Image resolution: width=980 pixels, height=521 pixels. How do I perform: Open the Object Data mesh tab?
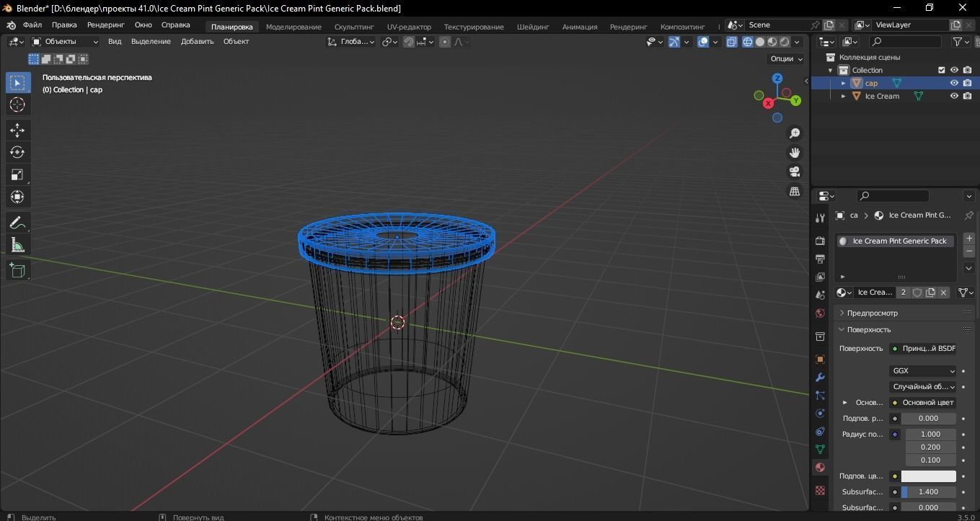point(820,449)
